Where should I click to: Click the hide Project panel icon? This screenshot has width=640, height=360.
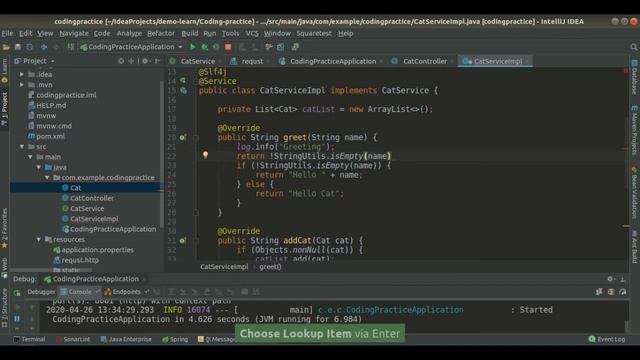157,61
